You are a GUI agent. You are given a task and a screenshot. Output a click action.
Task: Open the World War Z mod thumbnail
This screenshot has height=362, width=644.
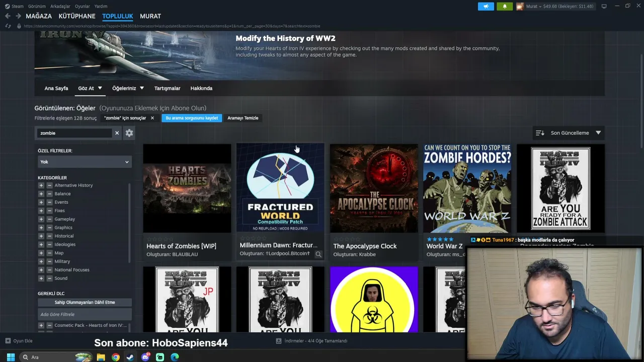point(467,188)
